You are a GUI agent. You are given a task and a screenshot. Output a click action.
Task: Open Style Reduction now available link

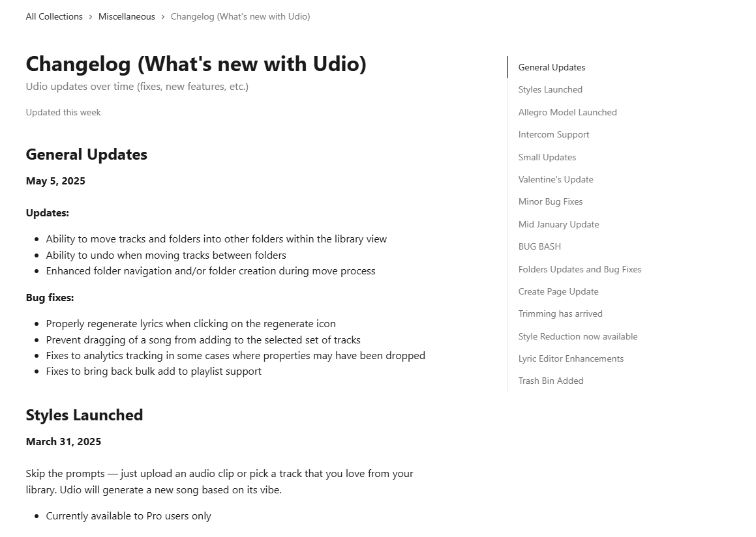pyautogui.click(x=577, y=336)
